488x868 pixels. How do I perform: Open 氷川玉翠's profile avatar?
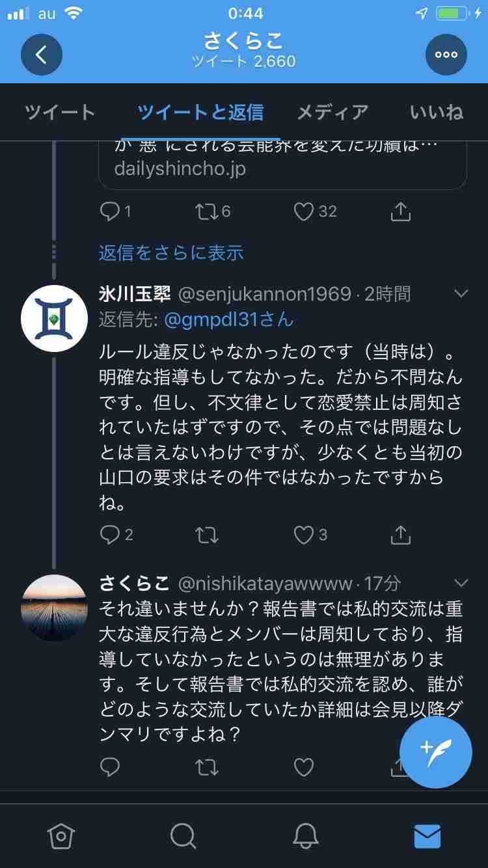[55, 318]
